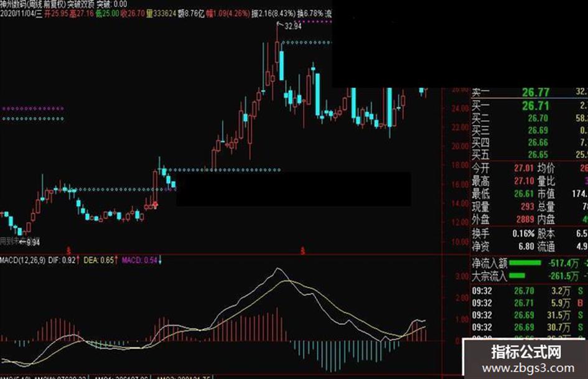The height and width of the screenshot is (379, 588).
Task: Click the 股本 label
Action: [x=546, y=233]
